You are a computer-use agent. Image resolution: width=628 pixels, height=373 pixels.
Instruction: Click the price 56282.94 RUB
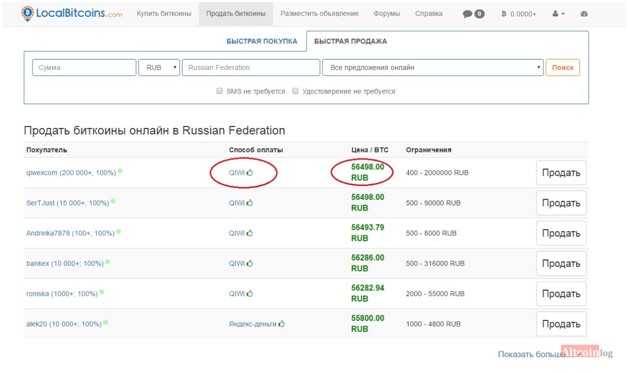[x=368, y=293]
